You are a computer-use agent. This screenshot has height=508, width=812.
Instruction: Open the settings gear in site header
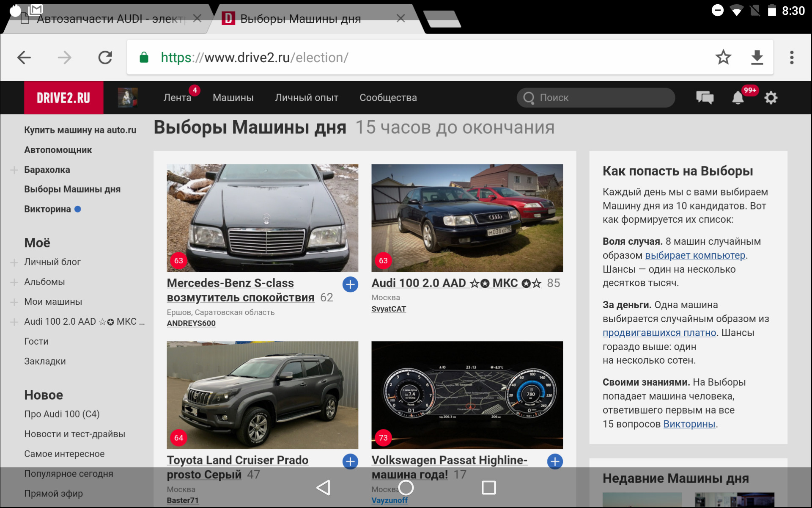pyautogui.click(x=771, y=98)
